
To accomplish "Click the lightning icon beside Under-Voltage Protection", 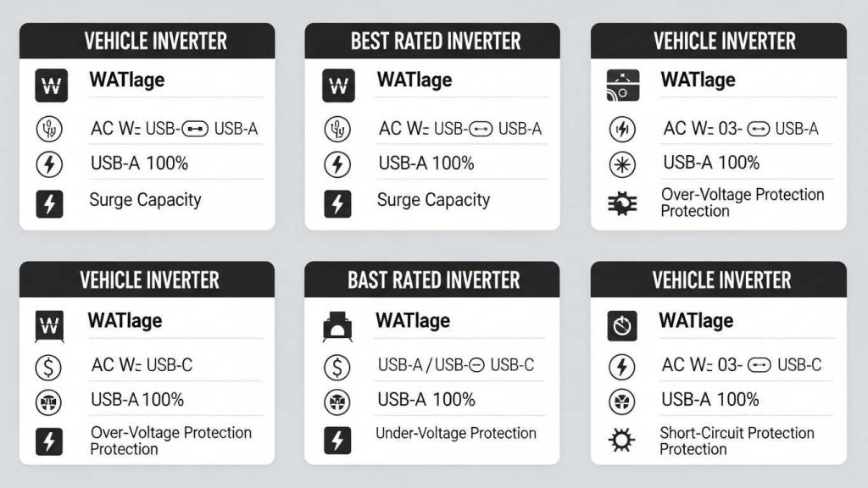I will pyautogui.click(x=337, y=439).
